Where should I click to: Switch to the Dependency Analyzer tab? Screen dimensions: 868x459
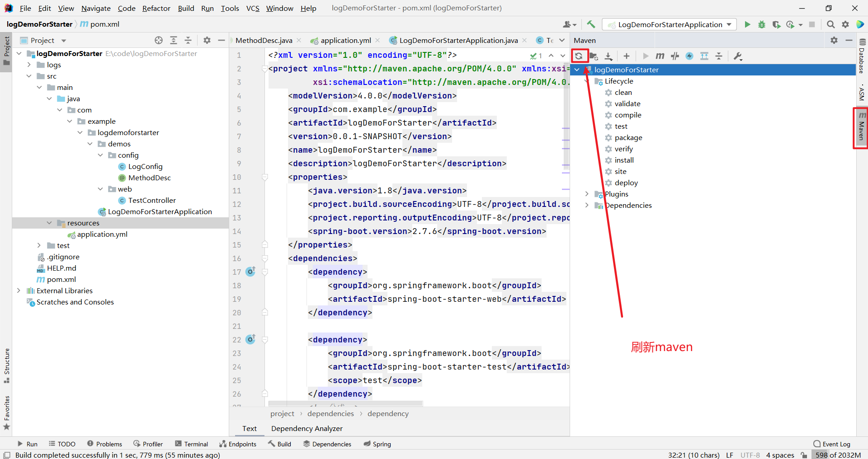coord(307,428)
